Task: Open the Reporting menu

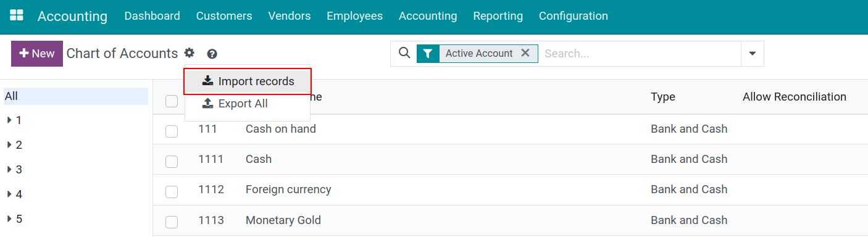Action: coord(498,16)
